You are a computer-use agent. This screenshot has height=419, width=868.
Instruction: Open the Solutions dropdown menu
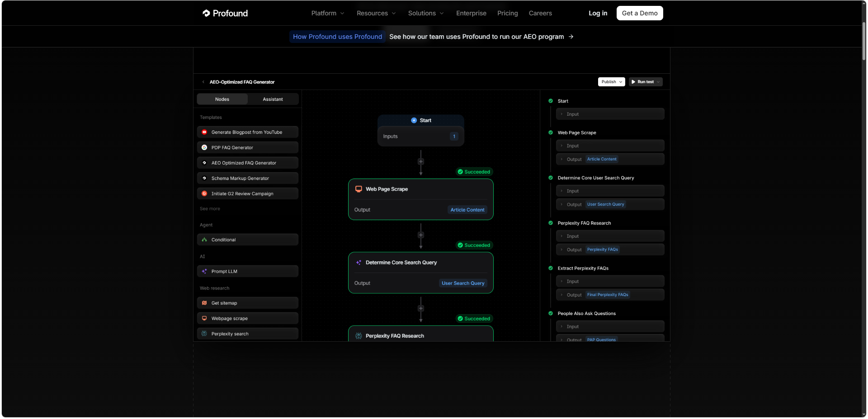coord(426,13)
